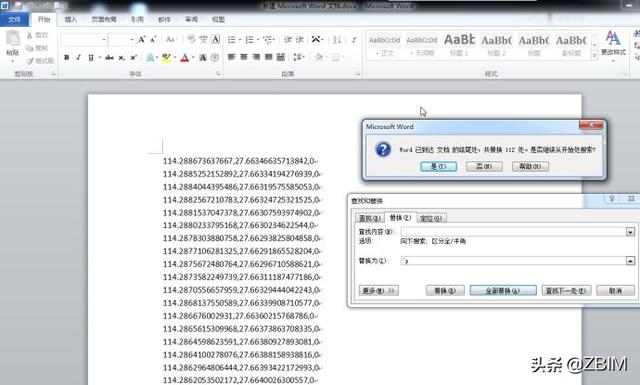This screenshot has width=640, height=385.
Task: Click the Enclosed Character icon
Action: point(215,58)
